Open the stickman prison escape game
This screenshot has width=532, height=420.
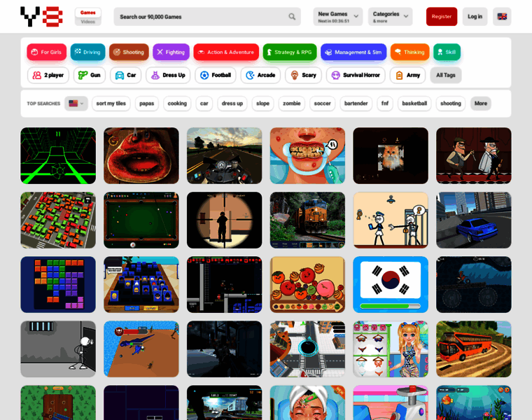click(58, 349)
